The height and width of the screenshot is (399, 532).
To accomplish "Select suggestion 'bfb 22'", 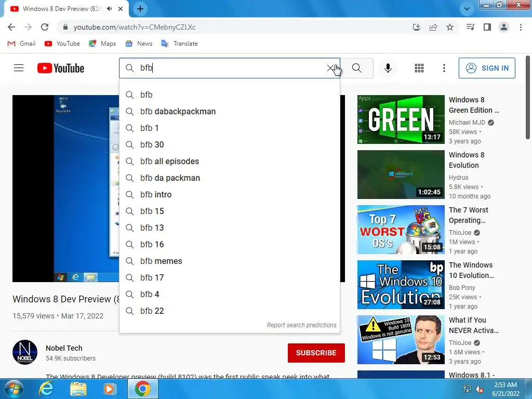I will [x=229, y=311].
